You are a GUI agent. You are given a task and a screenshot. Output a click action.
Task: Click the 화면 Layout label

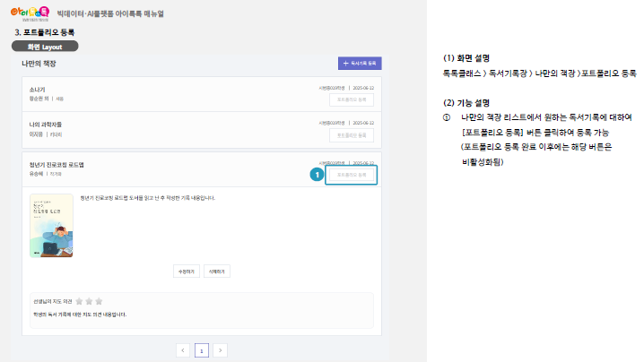coord(46,45)
